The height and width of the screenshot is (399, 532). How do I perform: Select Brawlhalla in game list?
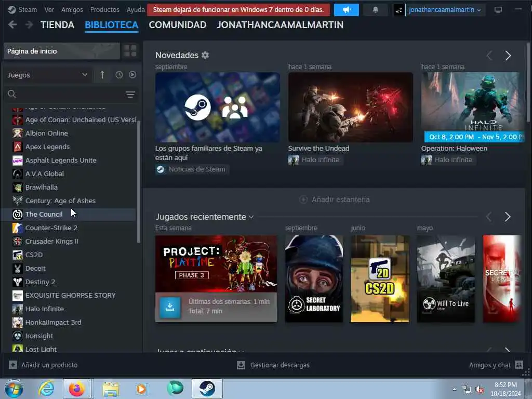pos(69,187)
